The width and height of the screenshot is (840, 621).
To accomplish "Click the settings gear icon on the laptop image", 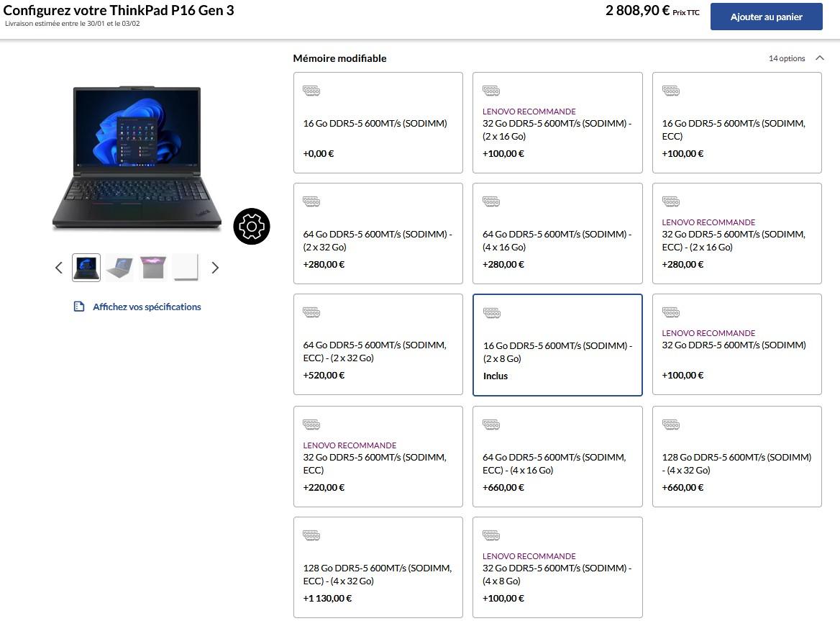I will 251,226.
